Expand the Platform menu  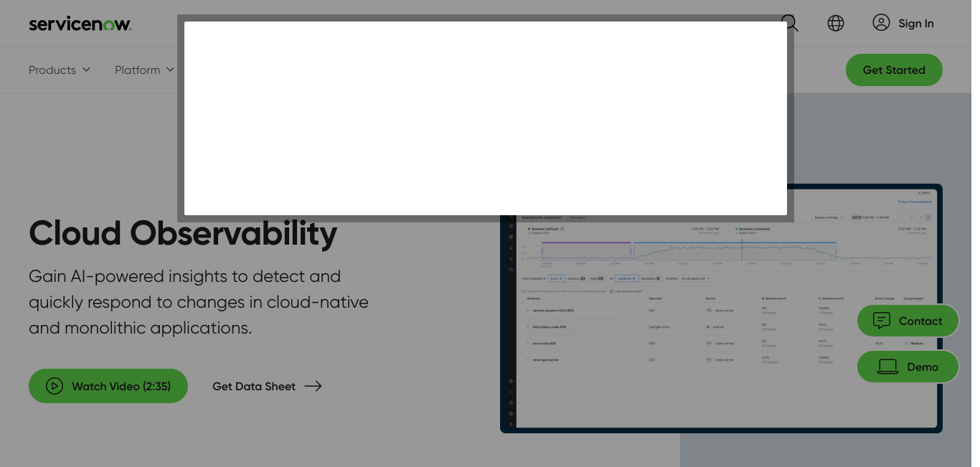tap(145, 70)
